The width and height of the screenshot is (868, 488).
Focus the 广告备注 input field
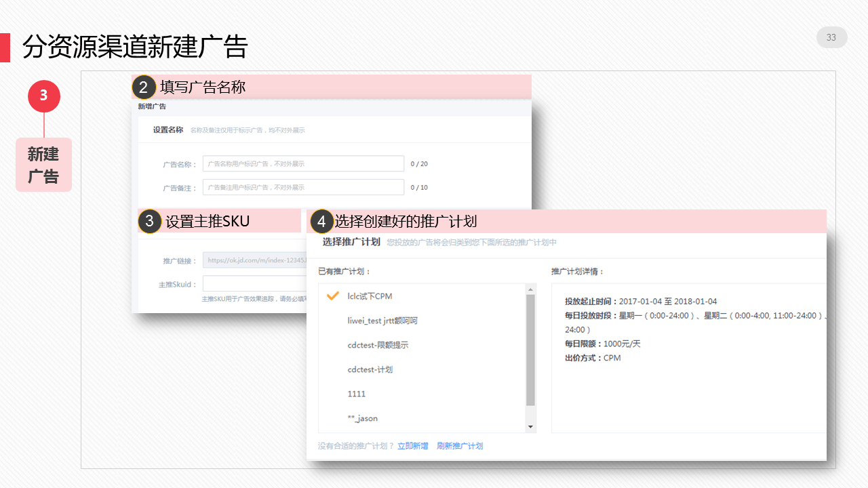[303, 187]
